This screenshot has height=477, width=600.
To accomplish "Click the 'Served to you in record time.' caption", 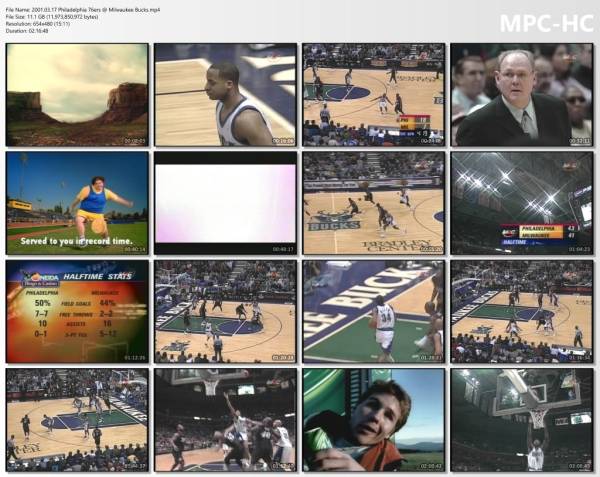I will 77,241.
